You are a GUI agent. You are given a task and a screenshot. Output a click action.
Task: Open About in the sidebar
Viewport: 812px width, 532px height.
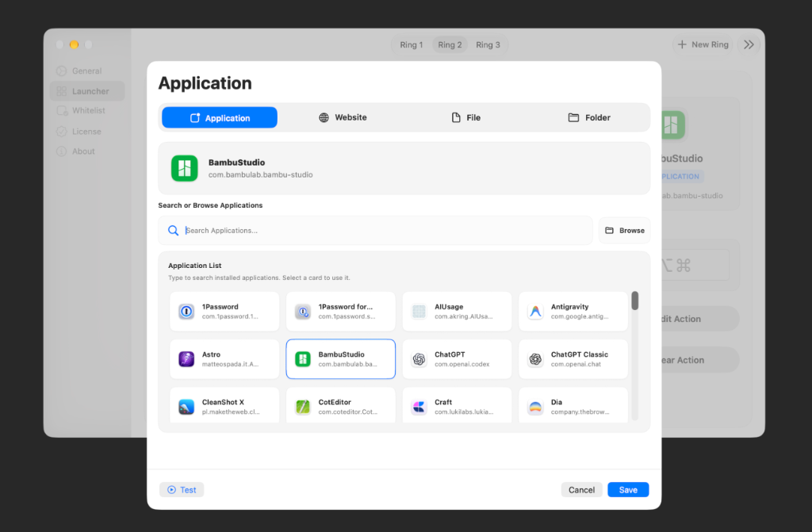tap(87, 151)
